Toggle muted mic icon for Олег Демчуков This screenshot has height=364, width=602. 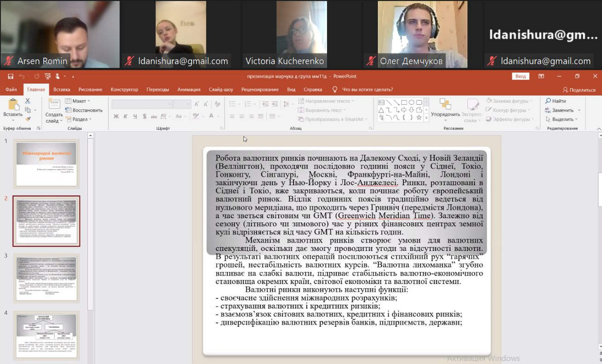point(371,61)
